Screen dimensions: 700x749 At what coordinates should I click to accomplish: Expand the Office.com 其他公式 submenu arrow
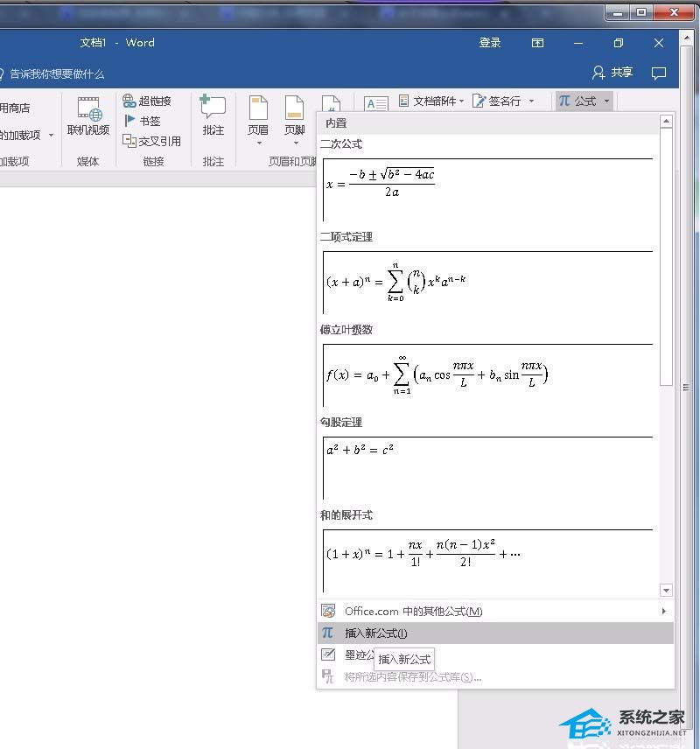click(x=663, y=611)
